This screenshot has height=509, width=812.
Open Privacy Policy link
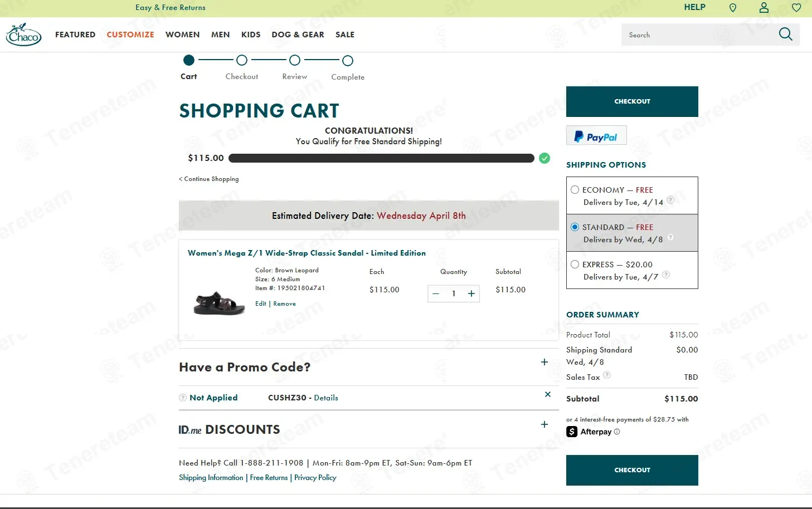click(x=315, y=477)
